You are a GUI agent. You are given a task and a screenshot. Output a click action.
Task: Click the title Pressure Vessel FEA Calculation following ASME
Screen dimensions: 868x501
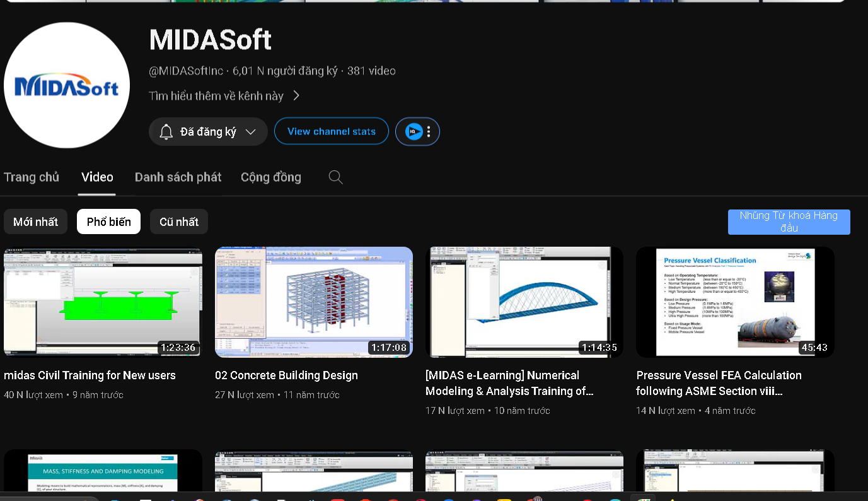[x=719, y=383]
